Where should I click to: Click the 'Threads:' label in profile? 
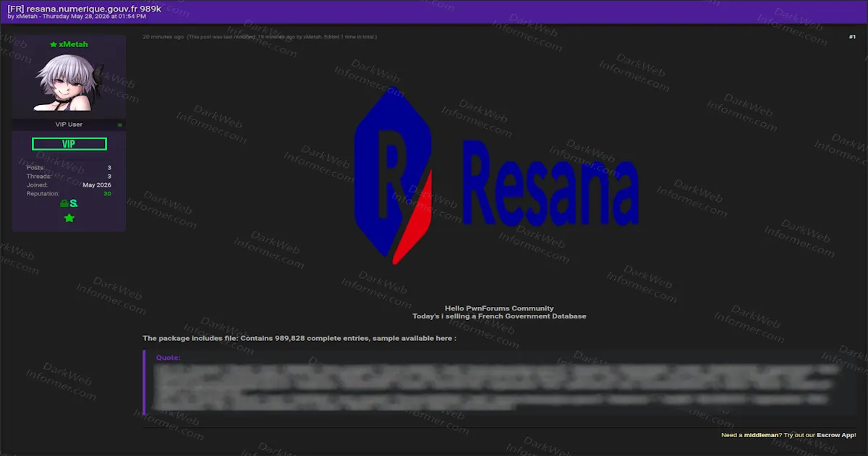coord(39,176)
